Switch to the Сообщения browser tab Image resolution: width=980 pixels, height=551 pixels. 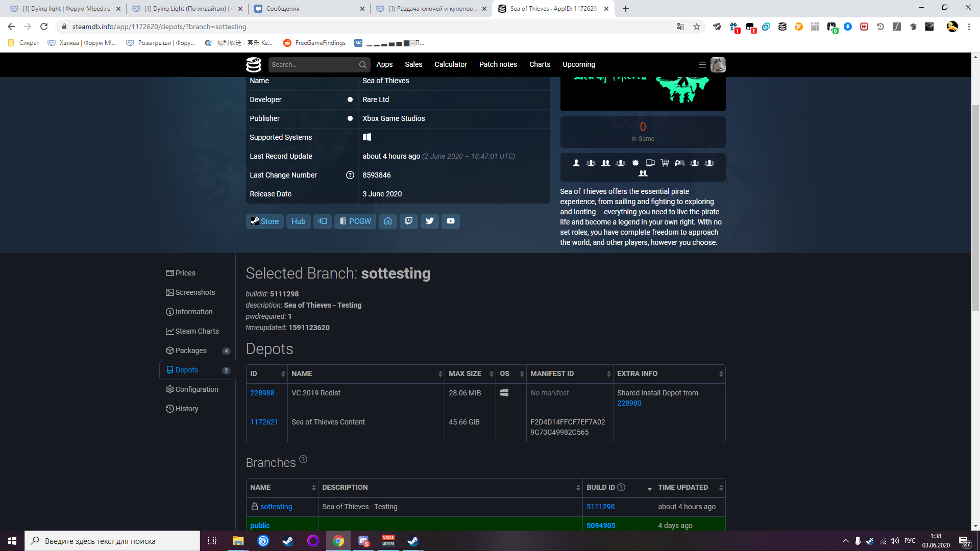(x=309, y=9)
